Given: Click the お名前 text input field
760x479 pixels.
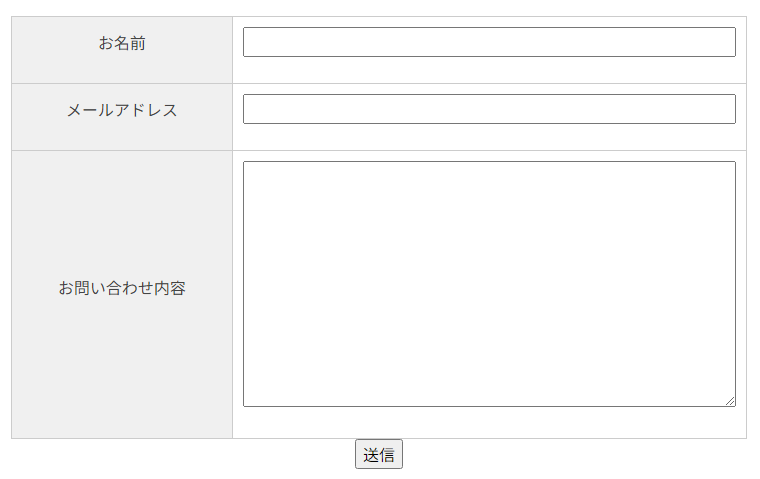Looking at the screenshot, I should [x=489, y=42].
